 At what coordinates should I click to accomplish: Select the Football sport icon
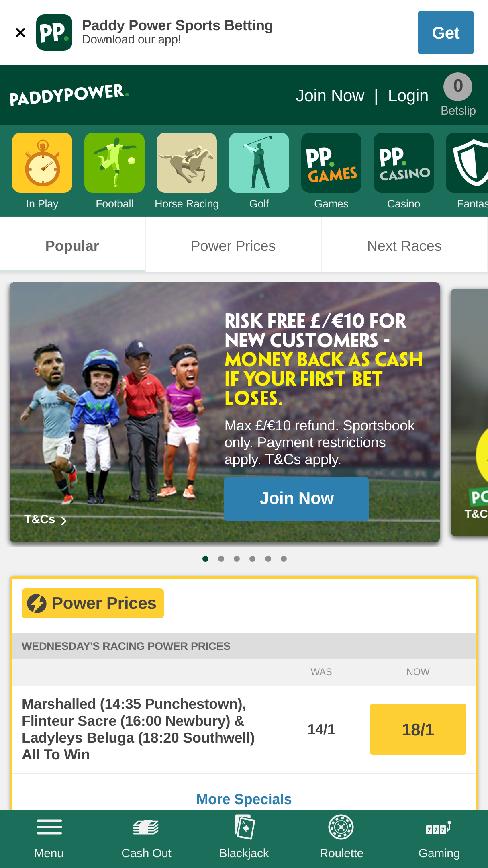(114, 163)
